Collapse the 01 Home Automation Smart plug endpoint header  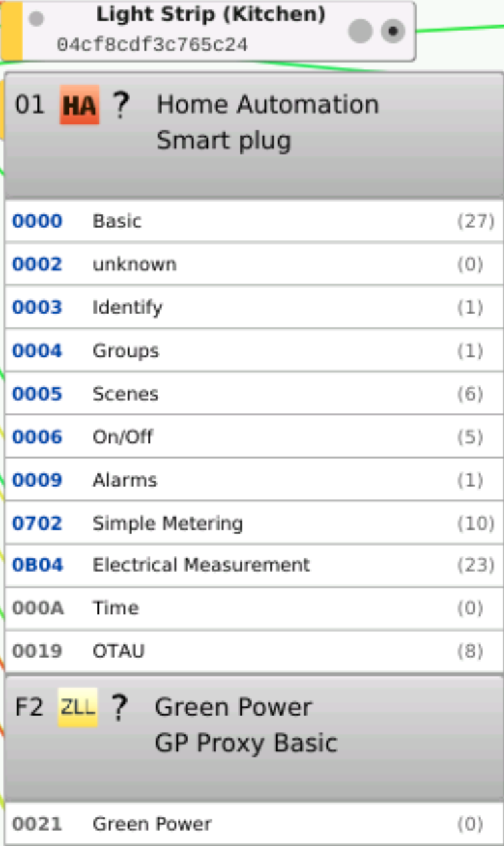pyautogui.click(x=254, y=136)
